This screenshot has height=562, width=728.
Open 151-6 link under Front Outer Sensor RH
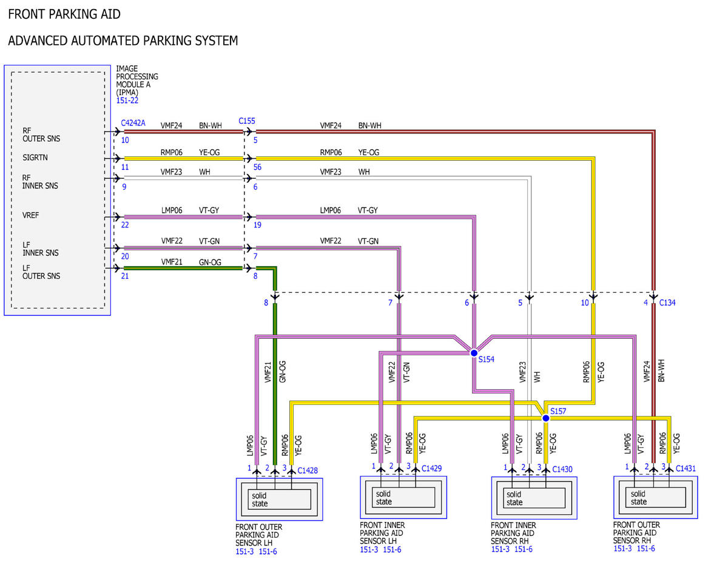645,549
